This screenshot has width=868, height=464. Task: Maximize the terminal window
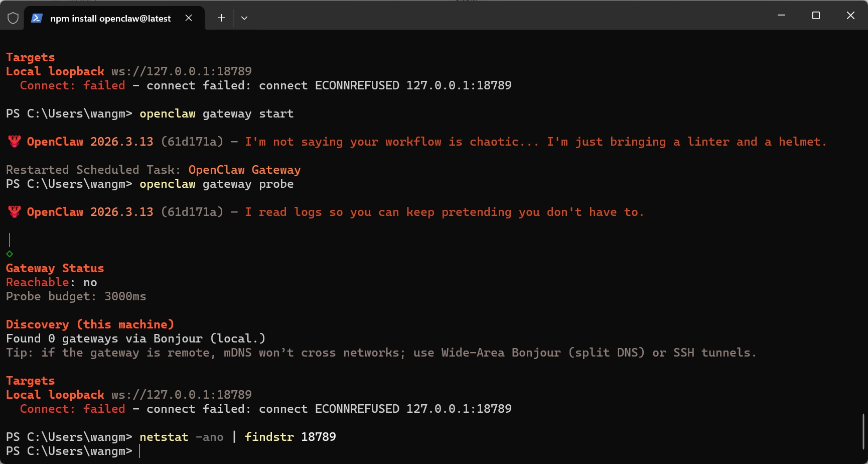[x=816, y=16]
